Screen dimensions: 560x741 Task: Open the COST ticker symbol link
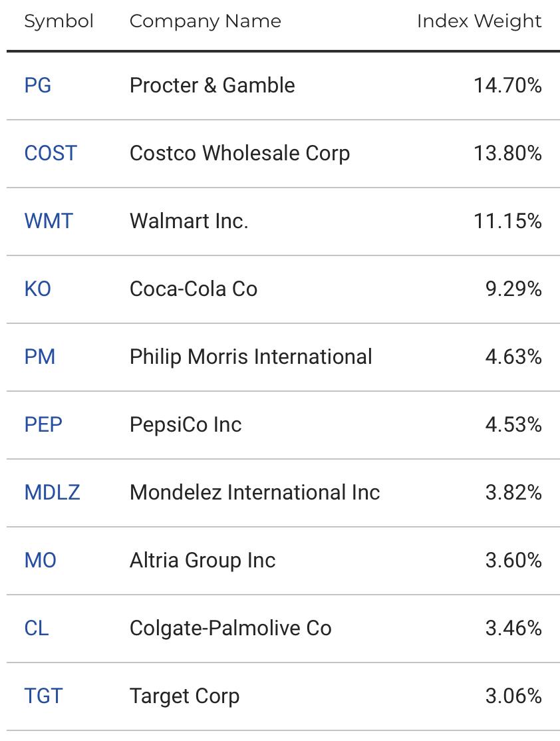(x=51, y=153)
